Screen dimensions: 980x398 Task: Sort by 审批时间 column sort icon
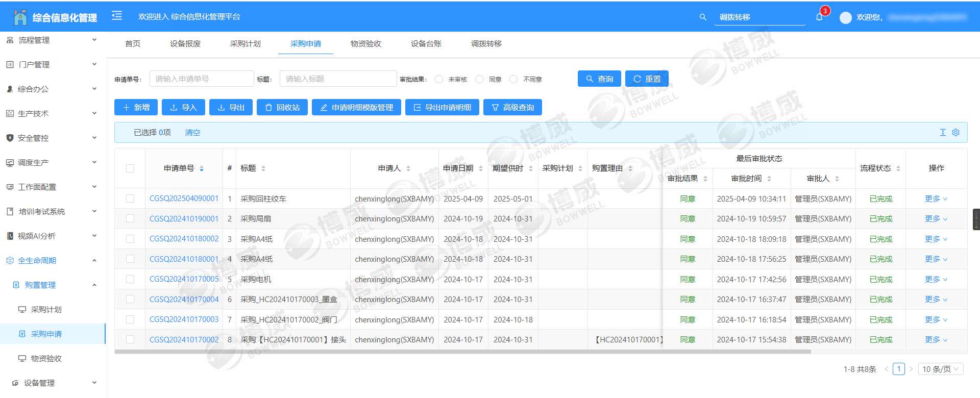[x=769, y=179]
